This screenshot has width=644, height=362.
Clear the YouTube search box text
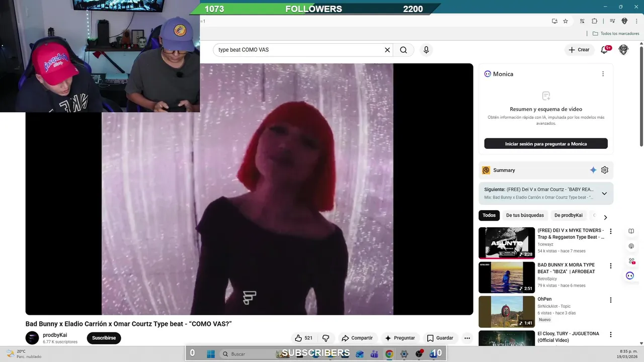tap(387, 50)
